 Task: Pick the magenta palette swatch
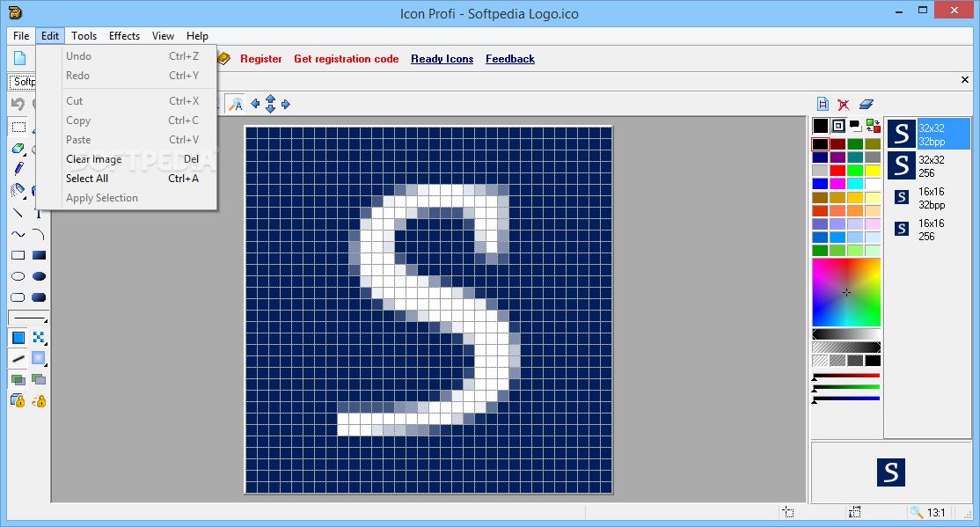point(837,184)
